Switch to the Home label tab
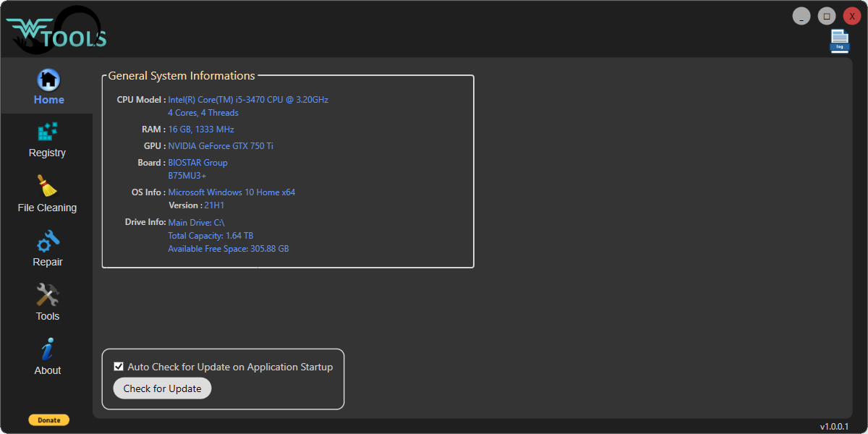The width and height of the screenshot is (868, 434). (x=48, y=100)
